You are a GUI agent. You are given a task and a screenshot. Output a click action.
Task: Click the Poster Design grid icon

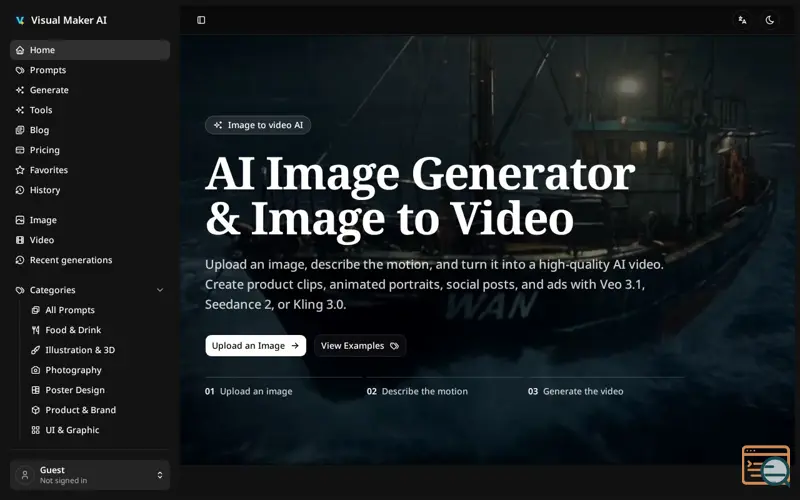tap(35, 390)
